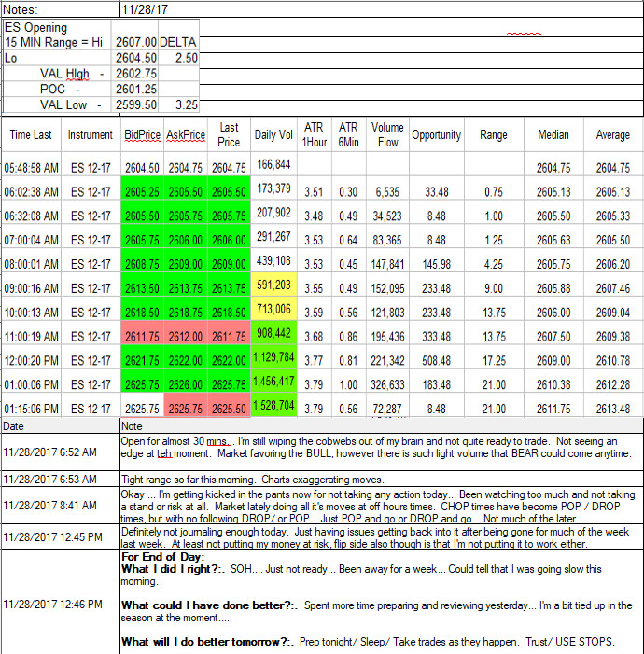Click the Average column header

point(613,134)
